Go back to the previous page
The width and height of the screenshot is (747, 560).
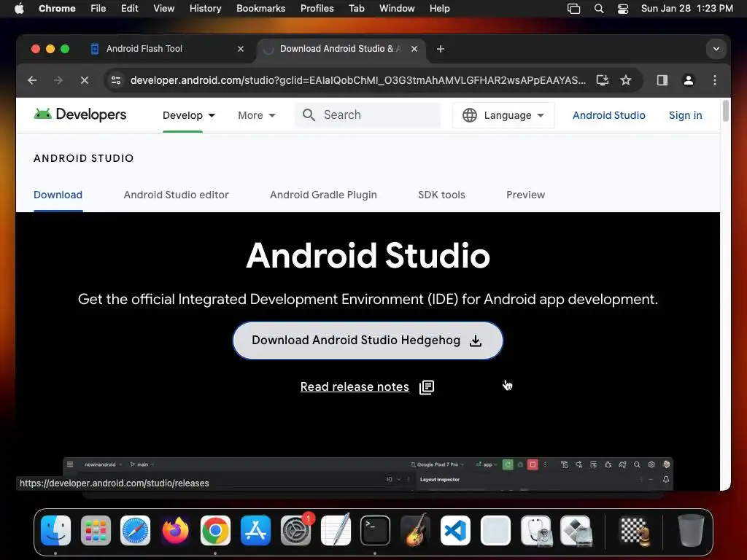(32, 80)
